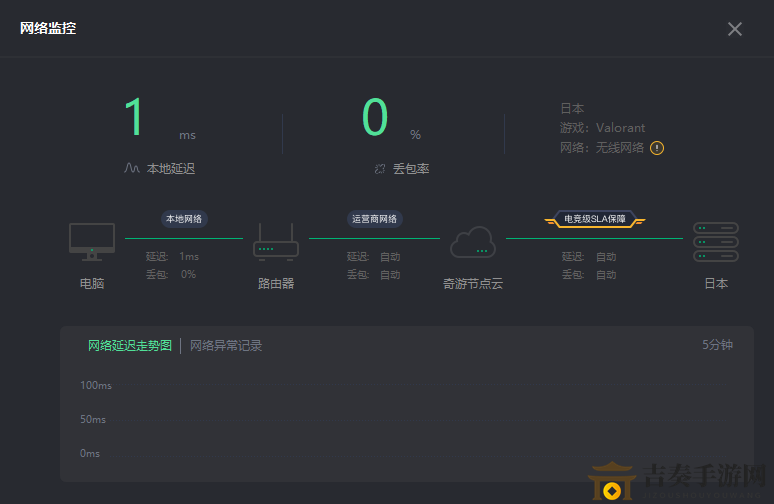The height and width of the screenshot is (504, 774).
Task: Click the 电竞级SLA保障 badge
Action: pyautogui.click(x=595, y=219)
